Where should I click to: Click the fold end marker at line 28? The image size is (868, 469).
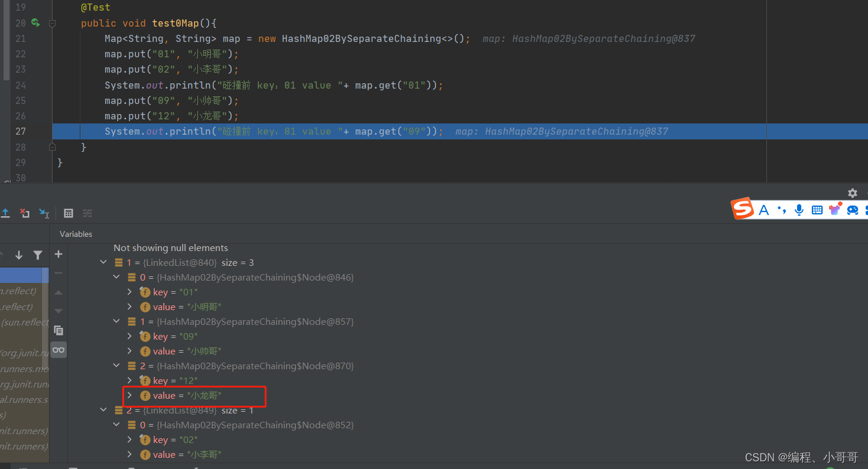pyautogui.click(x=53, y=146)
